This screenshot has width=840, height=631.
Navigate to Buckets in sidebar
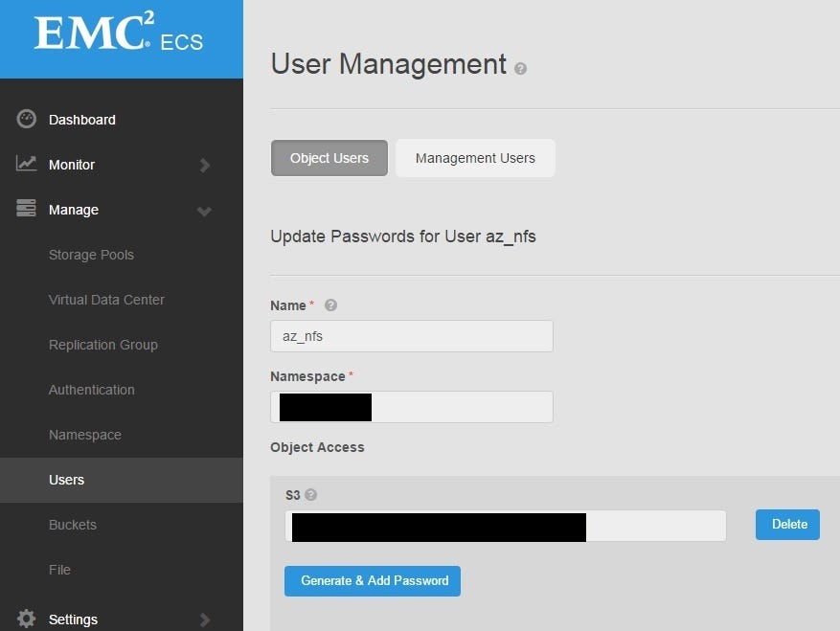coord(73,525)
